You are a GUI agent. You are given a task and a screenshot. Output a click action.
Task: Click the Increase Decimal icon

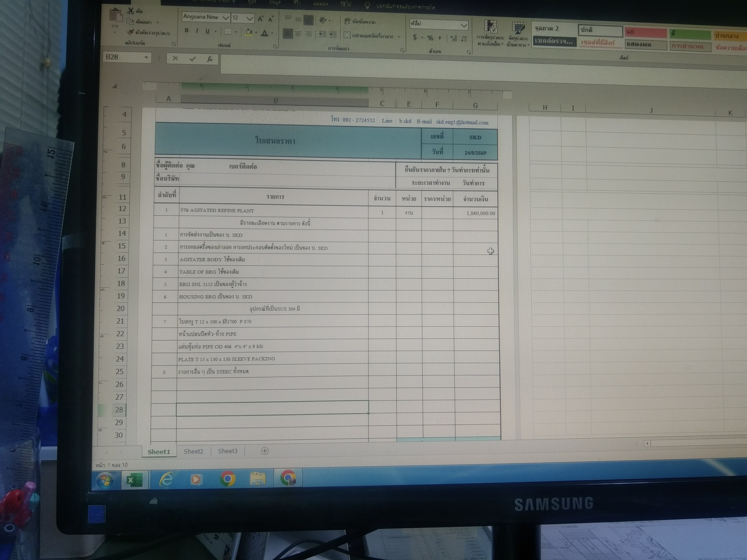454,38
